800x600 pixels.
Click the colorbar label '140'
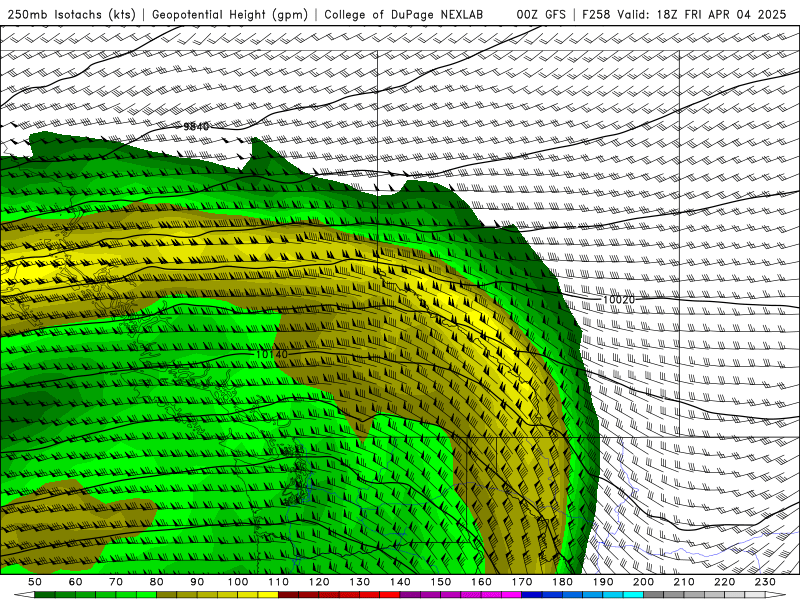pyautogui.click(x=400, y=582)
